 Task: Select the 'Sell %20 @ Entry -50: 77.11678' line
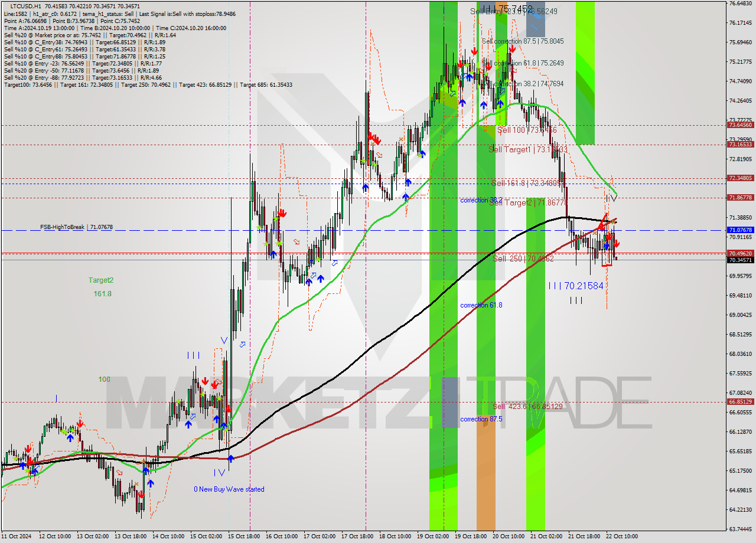point(82,70)
